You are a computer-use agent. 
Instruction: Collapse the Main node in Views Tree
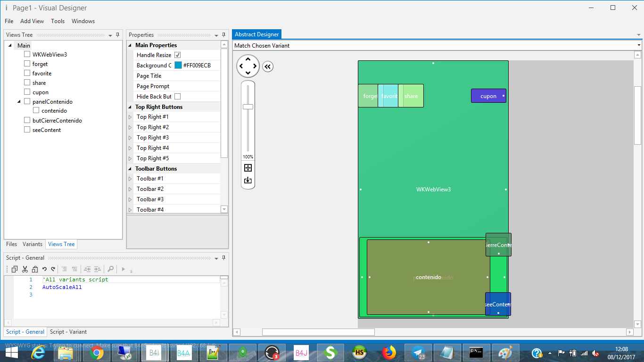pyautogui.click(x=10, y=46)
